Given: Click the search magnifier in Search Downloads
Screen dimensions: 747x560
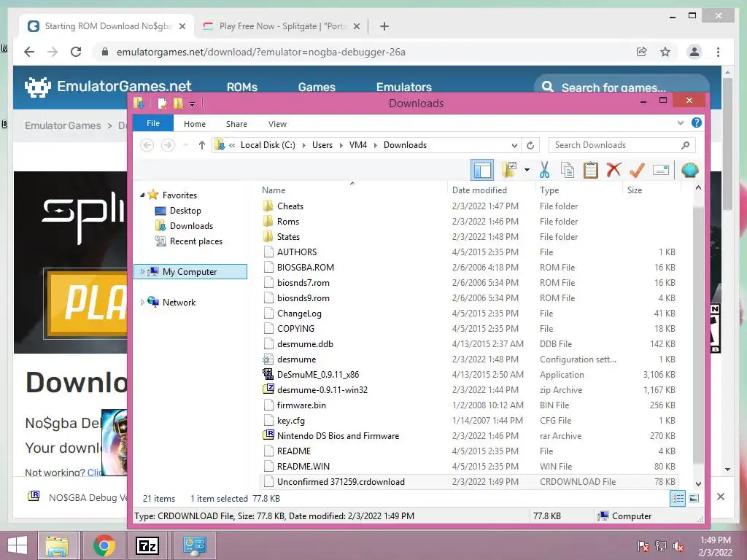Looking at the screenshot, I should [685, 145].
